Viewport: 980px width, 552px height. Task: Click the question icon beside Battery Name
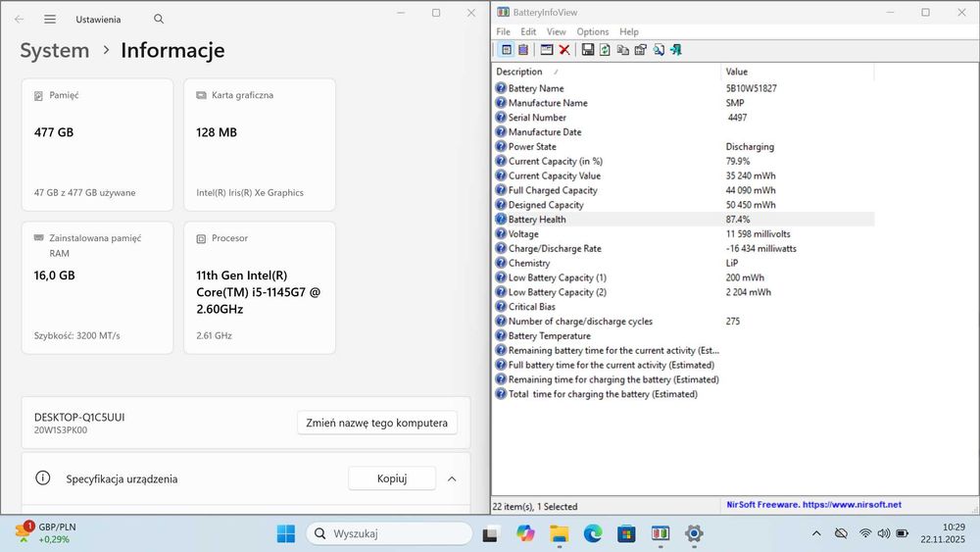coord(501,88)
